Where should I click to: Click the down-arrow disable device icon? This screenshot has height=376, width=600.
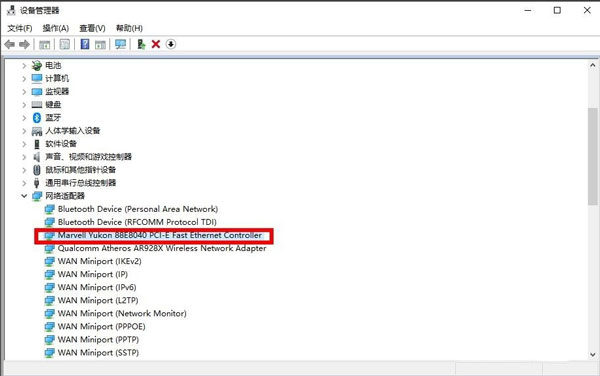(x=171, y=44)
